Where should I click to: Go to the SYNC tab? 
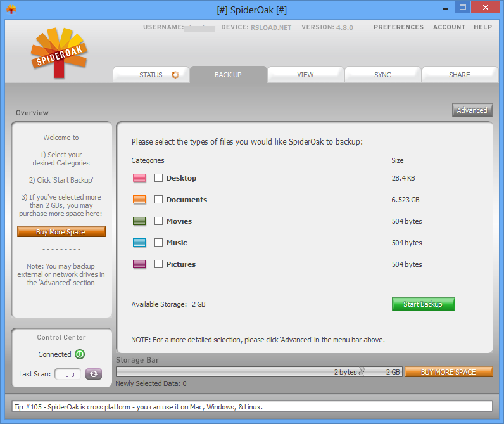(382, 75)
